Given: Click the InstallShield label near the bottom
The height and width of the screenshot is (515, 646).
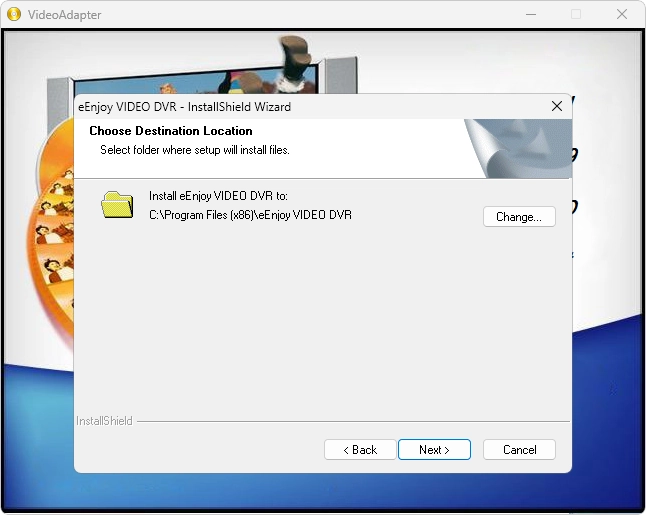Looking at the screenshot, I should point(104,421).
